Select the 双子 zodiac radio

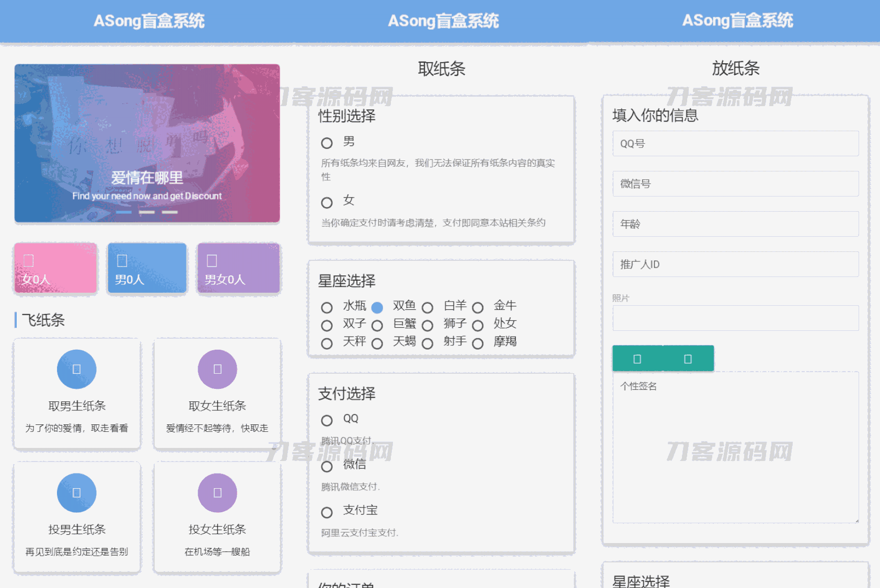click(x=327, y=326)
